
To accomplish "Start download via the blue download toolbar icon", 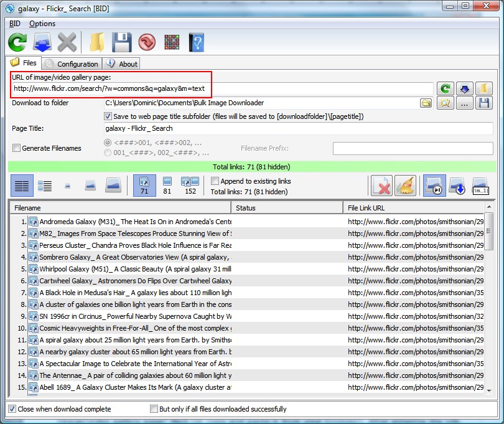I will tap(42, 42).
